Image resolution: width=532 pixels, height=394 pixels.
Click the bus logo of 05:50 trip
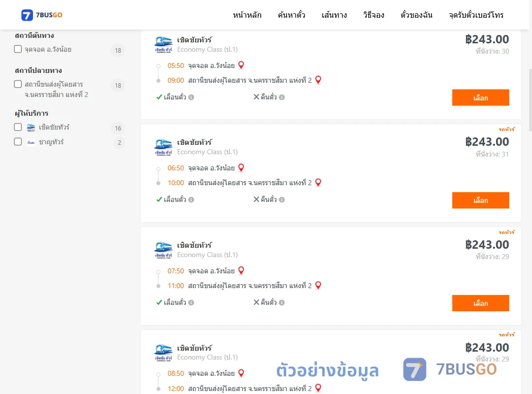tap(164, 44)
